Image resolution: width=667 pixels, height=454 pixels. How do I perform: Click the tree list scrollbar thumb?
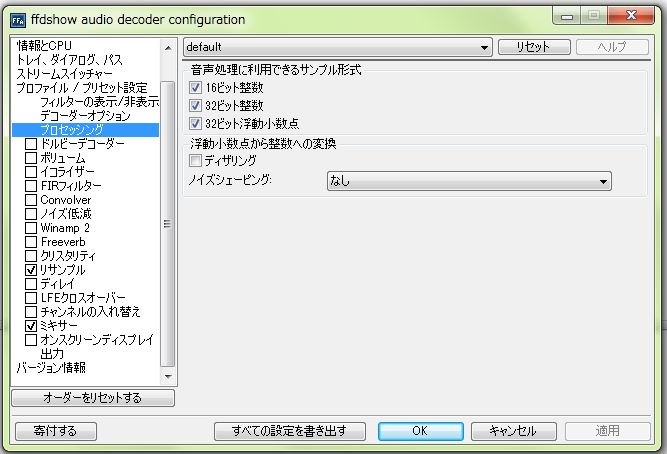tap(168, 224)
